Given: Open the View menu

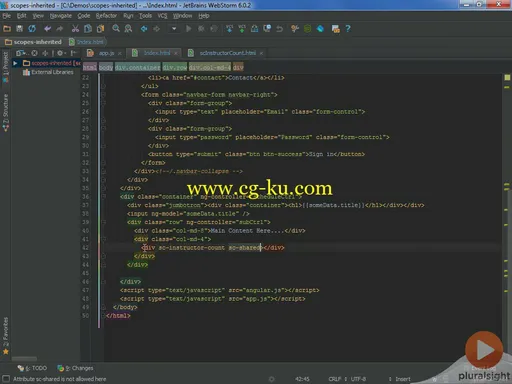Looking at the screenshot, I should 38,16.
